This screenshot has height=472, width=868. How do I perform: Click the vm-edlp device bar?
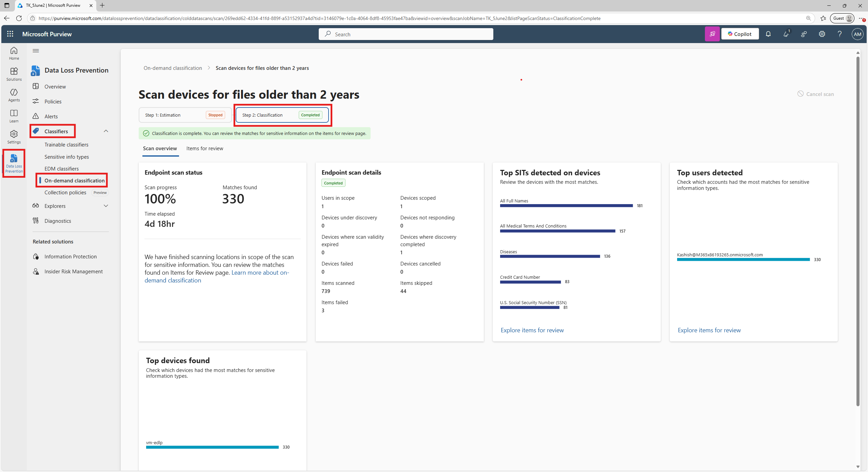(x=212, y=447)
